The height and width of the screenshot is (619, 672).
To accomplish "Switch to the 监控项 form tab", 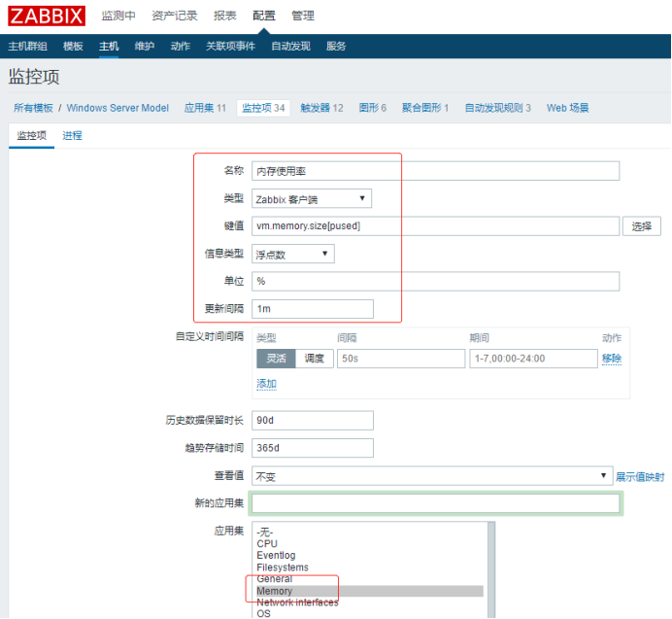I will (31, 135).
